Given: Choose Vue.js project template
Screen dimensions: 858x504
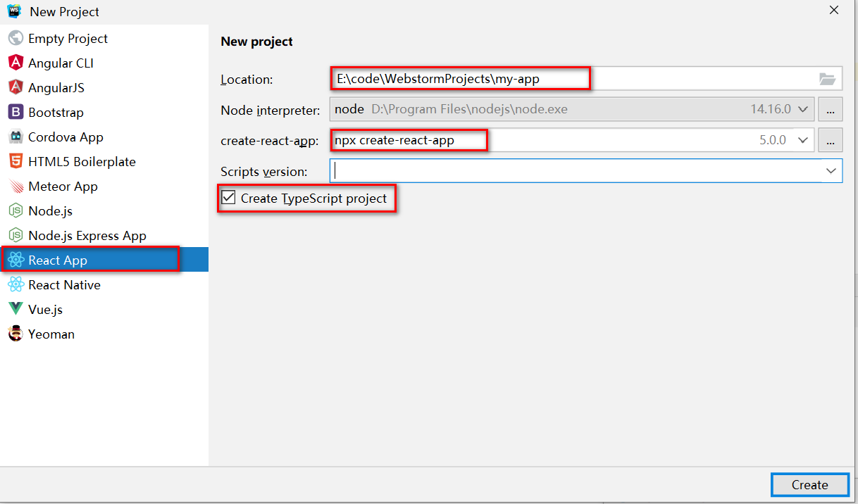Looking at the screenshot, I should 104,309.
